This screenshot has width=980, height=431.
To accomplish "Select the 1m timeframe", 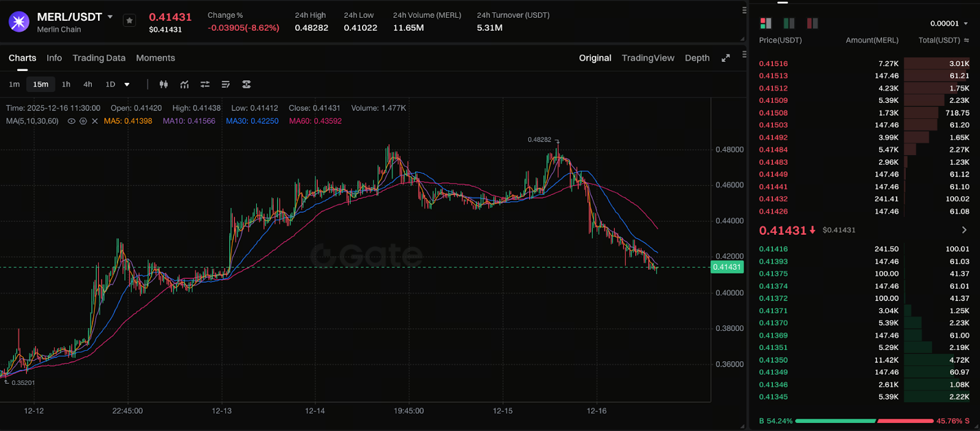I will (x=14, y=85).
